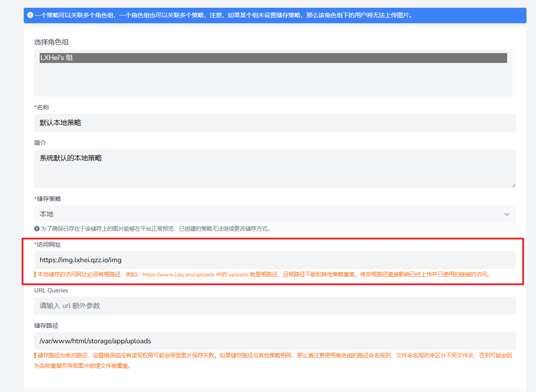Click the info icon in the blue banner
The height and width of the screenshot is (392, 536).
point(30,15)
